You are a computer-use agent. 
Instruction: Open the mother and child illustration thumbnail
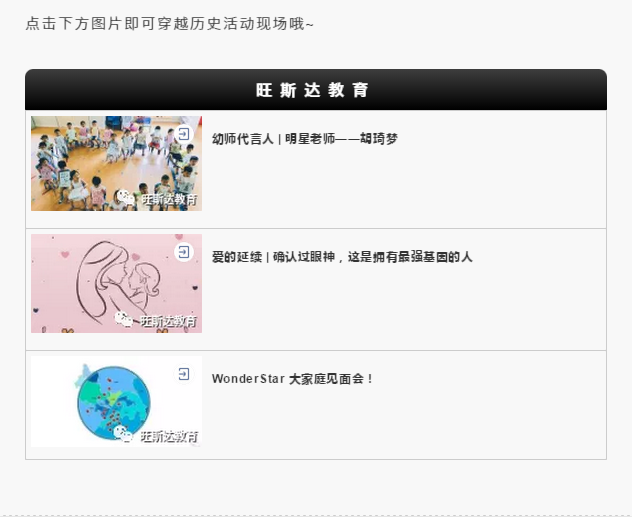tap(116, 283)
